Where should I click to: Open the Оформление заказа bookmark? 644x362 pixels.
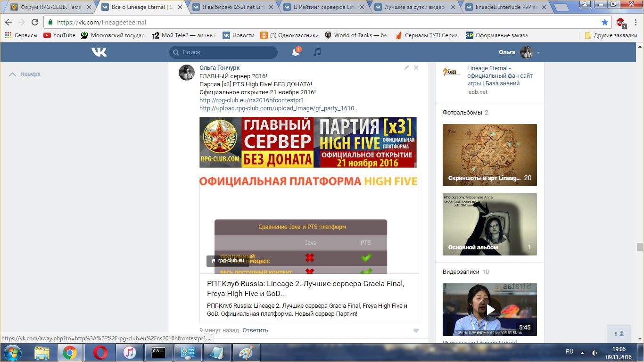(x=497, y=35)
